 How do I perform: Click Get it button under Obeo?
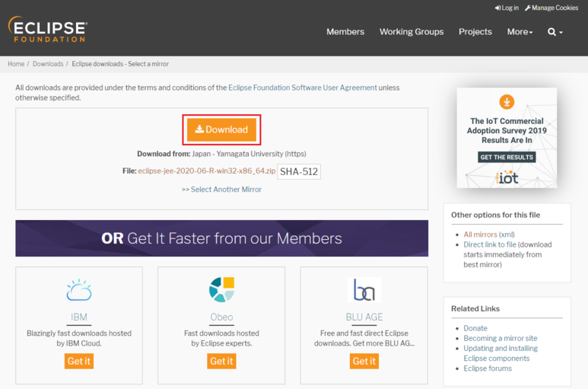[221, 361]
